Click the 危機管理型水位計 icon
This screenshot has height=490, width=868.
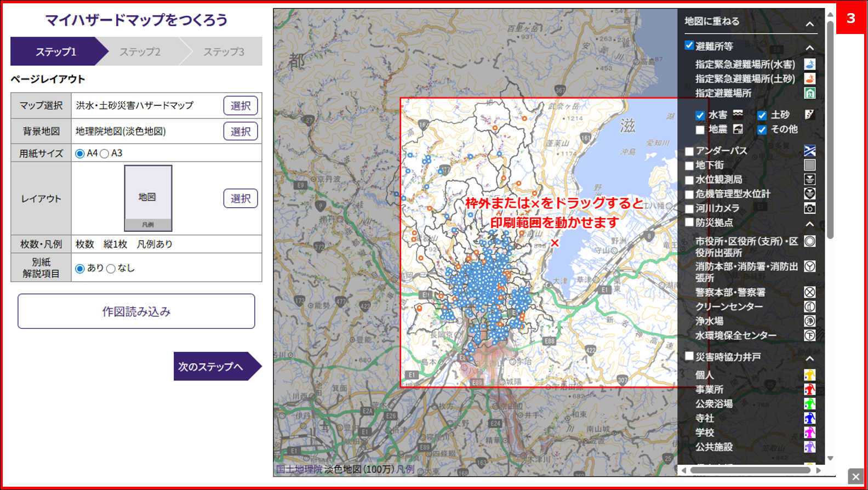(809, 193)
